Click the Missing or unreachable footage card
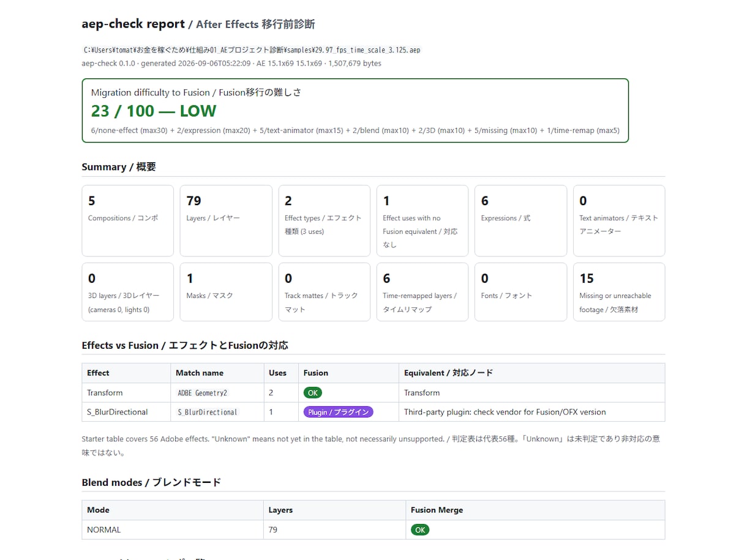The image size is (747, 560). [x=619, y=292]
